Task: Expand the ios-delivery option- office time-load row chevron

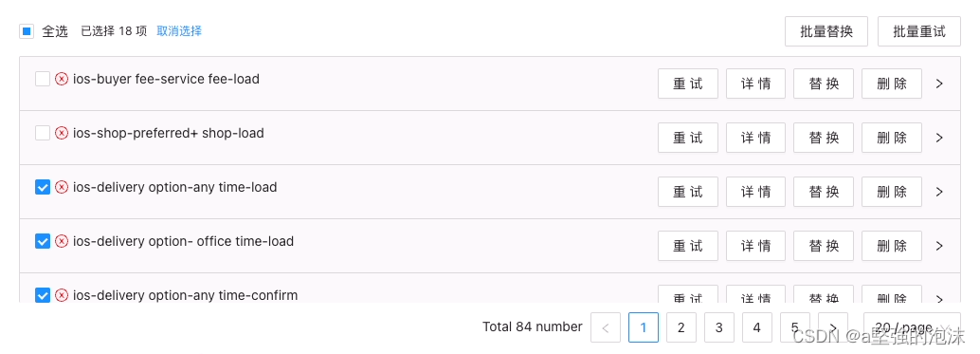Action: point(939,246)
